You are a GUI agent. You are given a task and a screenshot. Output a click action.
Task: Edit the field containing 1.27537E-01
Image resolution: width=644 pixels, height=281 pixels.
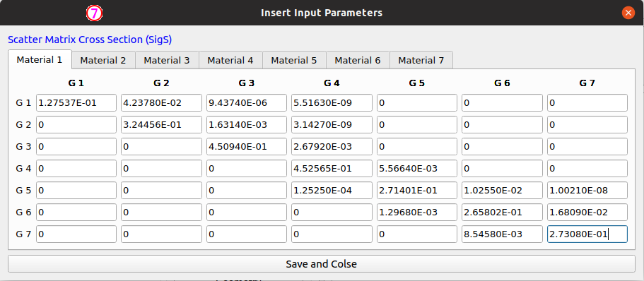(76, 102)
